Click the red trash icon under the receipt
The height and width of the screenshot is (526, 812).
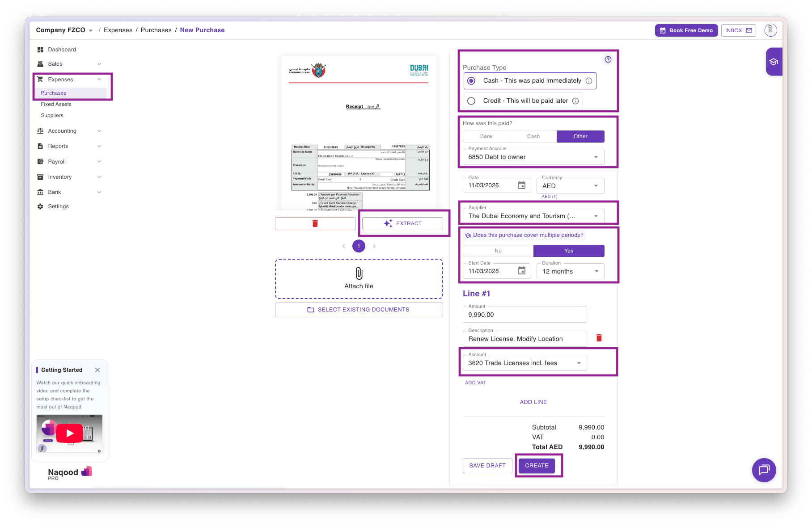(315, 223)
